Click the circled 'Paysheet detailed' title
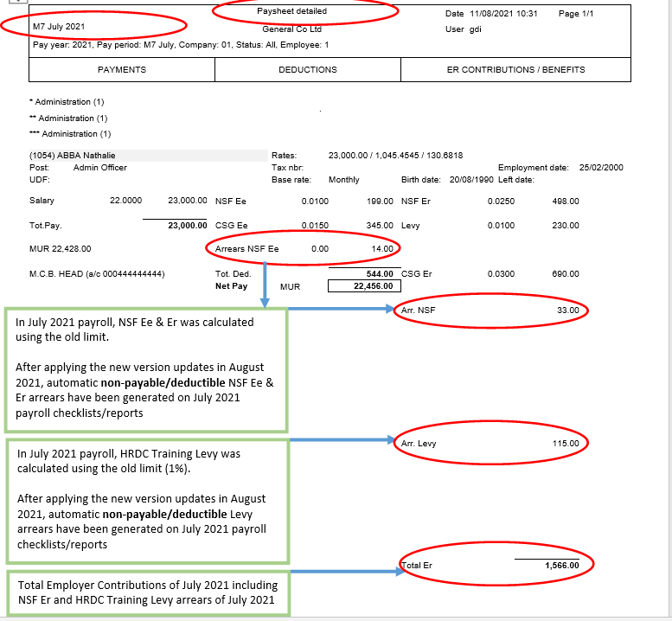This screenshot has height=621, width=672. click(292, 11)
